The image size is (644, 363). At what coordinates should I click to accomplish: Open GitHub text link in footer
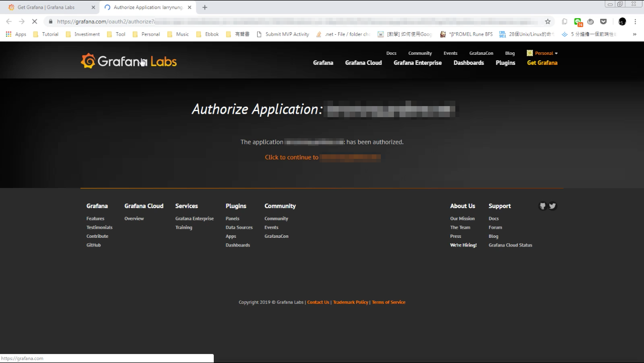pyautogui.click(x=94, y=245)
